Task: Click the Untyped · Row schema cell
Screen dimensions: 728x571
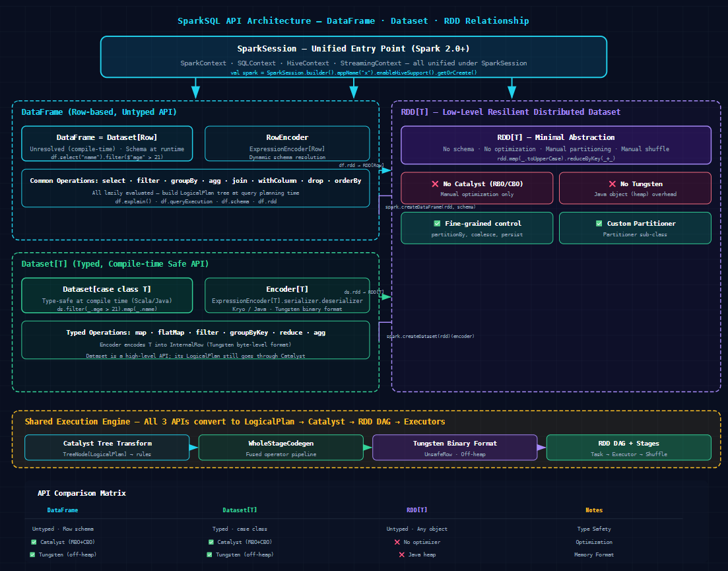Action: pyautogui.click(x=63, y=529)
